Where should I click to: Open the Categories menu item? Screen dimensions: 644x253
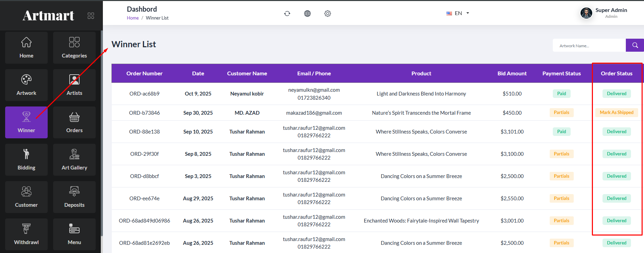pyautogui.click(x=74, y=48)
